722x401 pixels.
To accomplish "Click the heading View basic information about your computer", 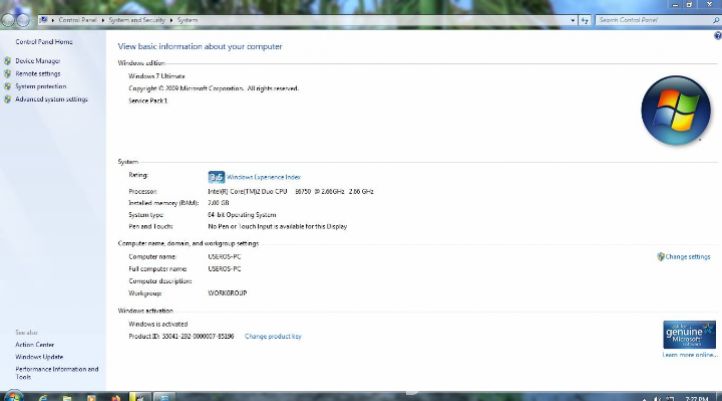I will 200,46.
